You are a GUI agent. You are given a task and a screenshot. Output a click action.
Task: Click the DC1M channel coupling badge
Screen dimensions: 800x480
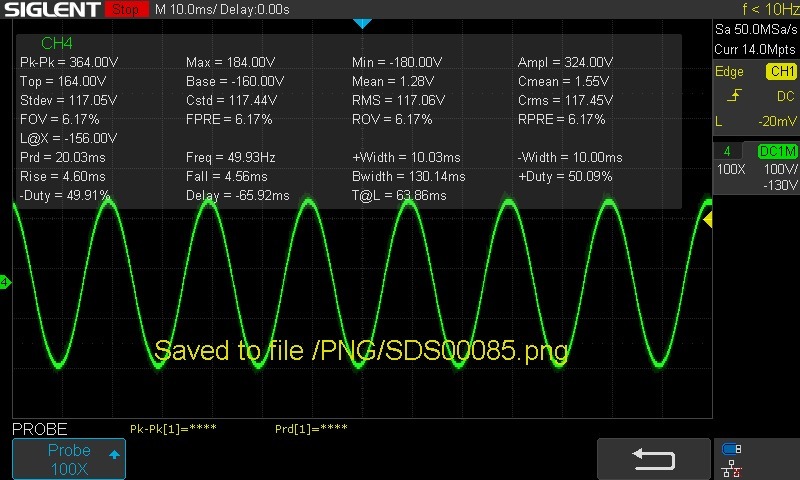(777, 151)
